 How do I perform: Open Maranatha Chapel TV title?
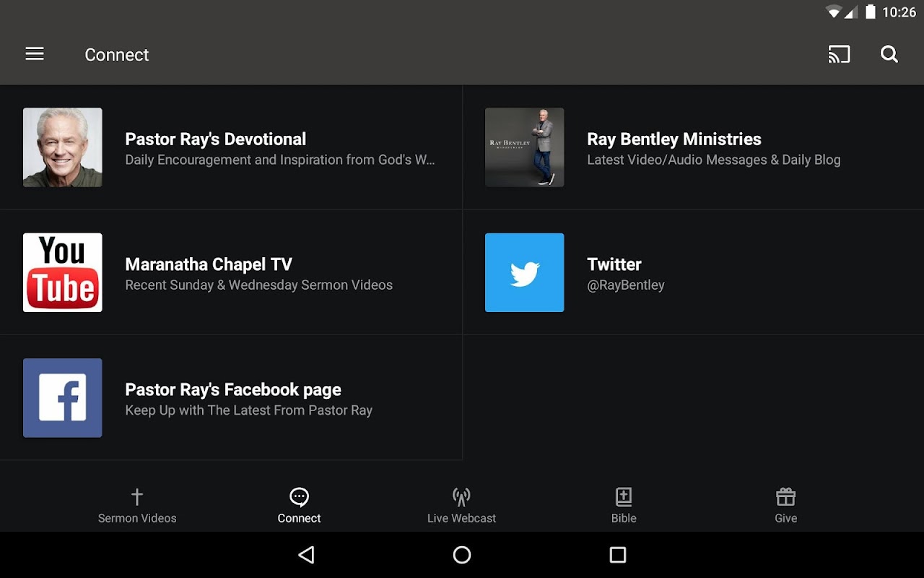point(209,264)
